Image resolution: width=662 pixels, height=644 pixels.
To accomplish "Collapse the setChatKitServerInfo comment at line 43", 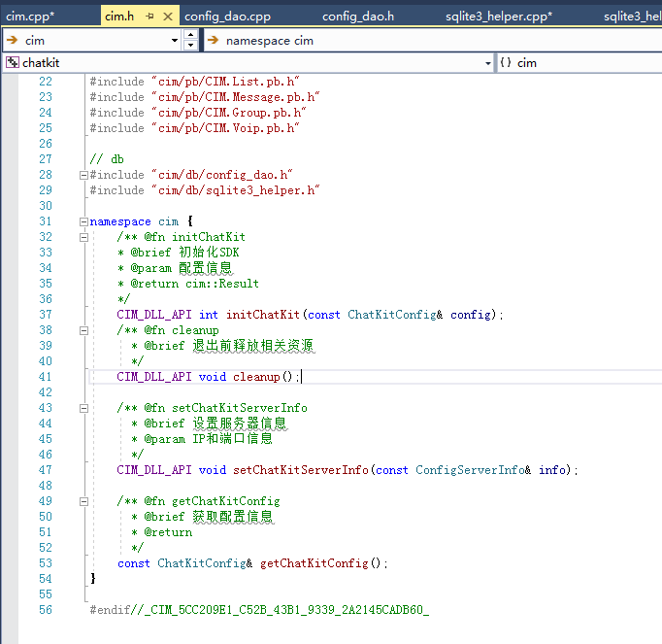I will [83, 408].
